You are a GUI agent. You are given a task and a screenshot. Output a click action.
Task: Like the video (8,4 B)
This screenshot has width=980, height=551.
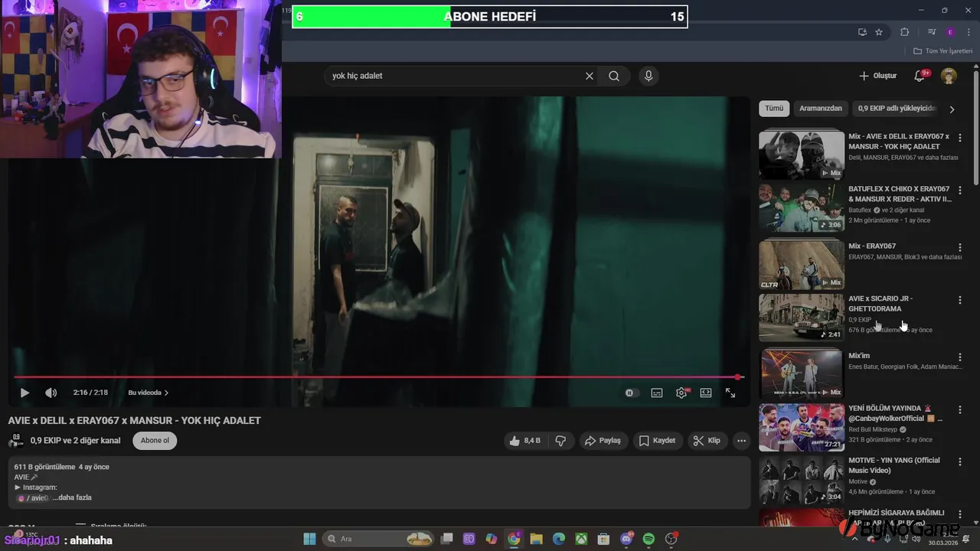pyautogui.click(x=524, y=441)
